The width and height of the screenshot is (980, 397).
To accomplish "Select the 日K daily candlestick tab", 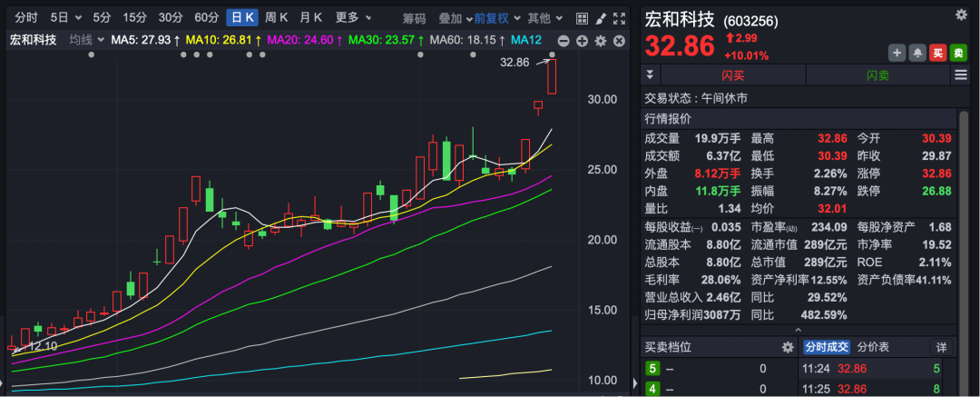I will pyautogui.click(x=242, y=17).
